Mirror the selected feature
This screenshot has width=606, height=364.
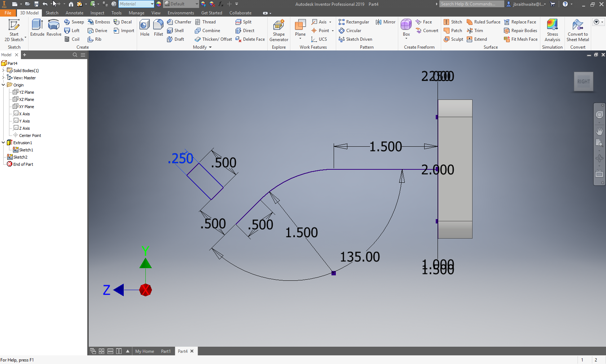pos(385,22)
